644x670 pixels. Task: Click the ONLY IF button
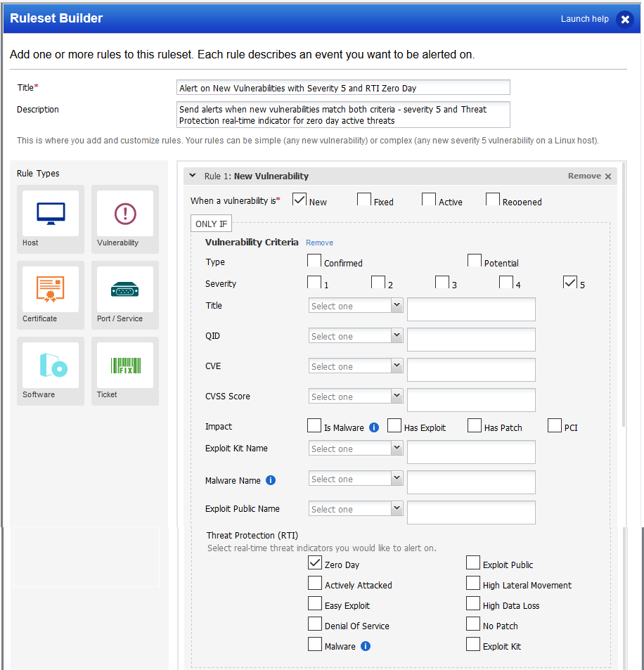coord(211,224)
